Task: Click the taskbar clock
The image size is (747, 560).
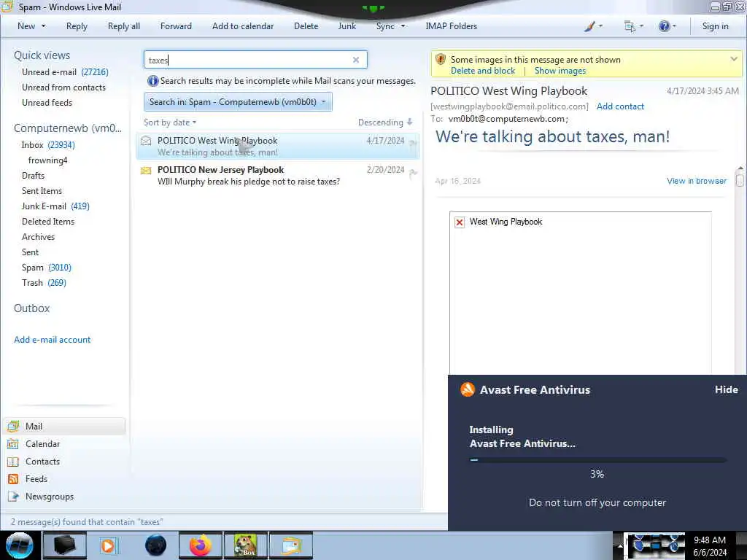Action: (709, 545)
